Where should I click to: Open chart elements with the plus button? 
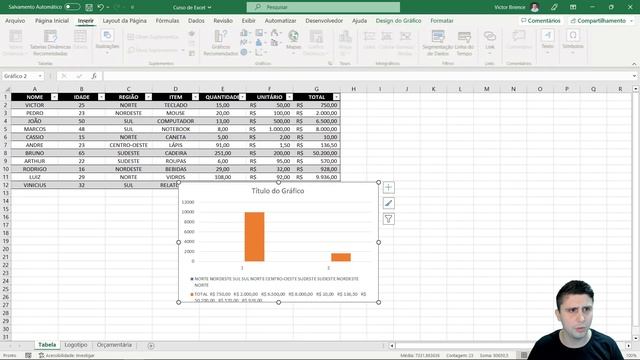(389, 188)
